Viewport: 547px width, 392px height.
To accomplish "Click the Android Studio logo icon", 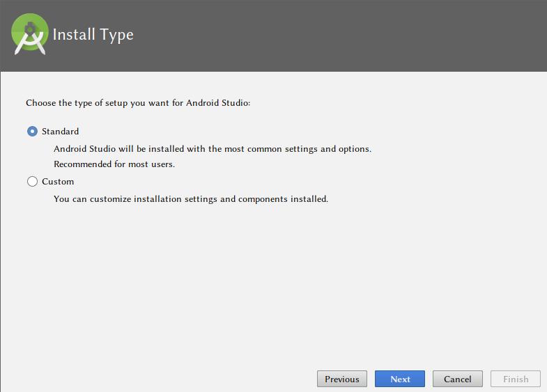I will pyautogui.click(x=29, y=35).
